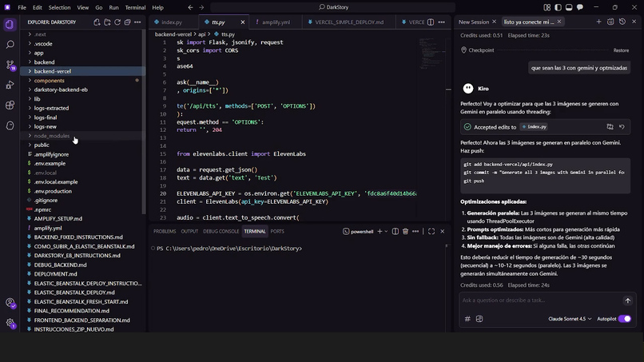Viewport: 644px width, 362px height.
Task: Switch to the amplify.yml editor tab
Action: tap(276, 22)
